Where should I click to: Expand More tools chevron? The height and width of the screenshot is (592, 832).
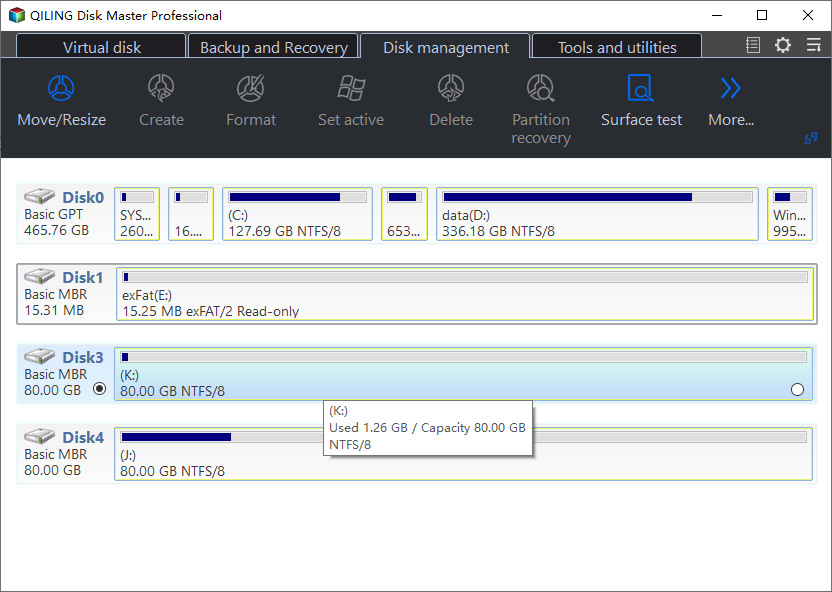pos(730,88)
